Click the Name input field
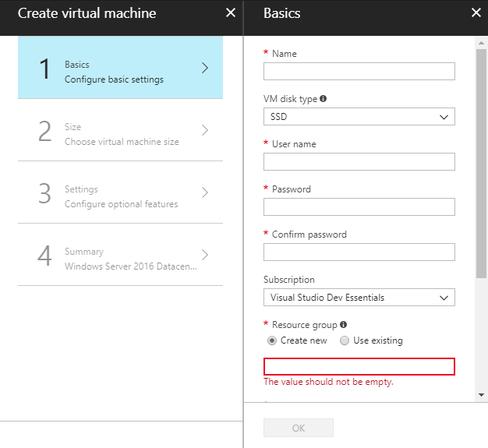The image size is (488, 448). [359, 72]
